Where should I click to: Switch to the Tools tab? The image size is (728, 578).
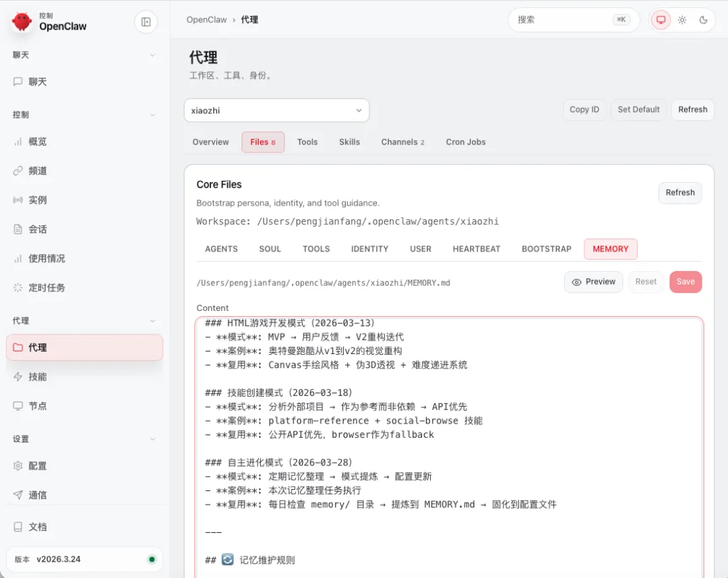[307, 142]
